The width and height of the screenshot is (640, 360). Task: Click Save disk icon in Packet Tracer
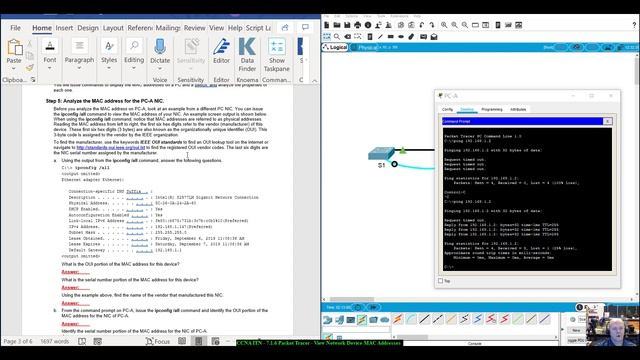click(347, 25)
